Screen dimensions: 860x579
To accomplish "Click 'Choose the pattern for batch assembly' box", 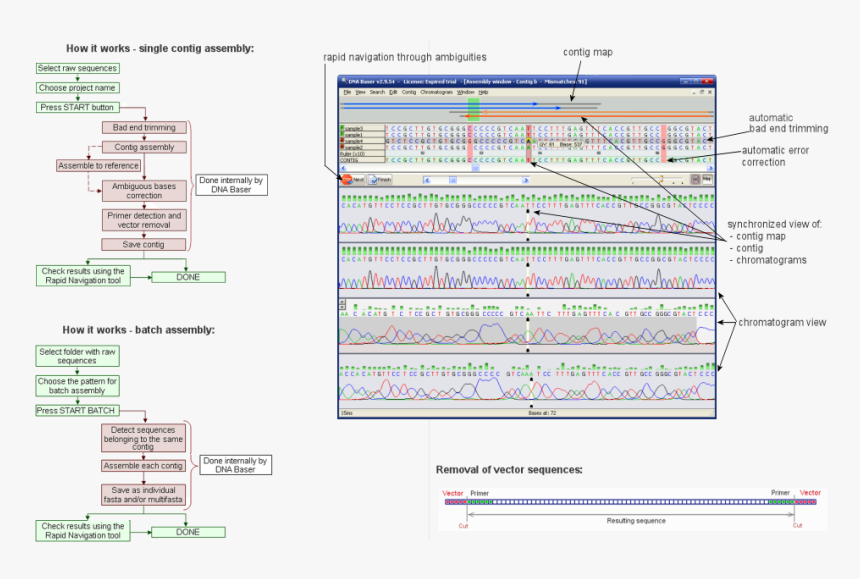I will [x=77, y=386].
